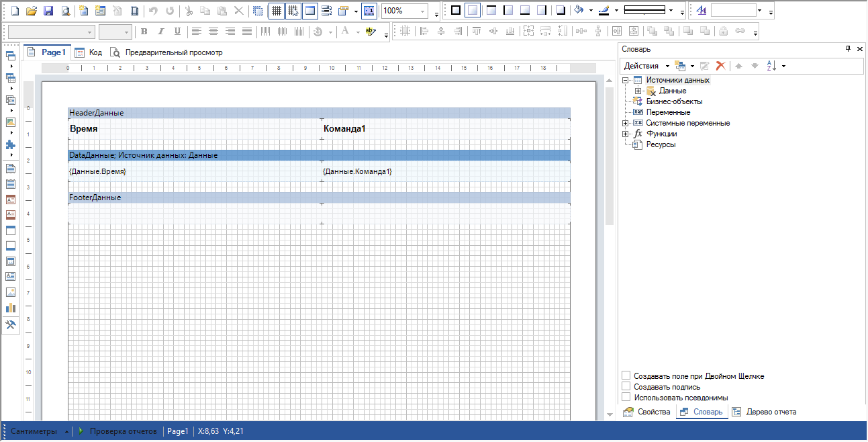This screenshot has width=868, height=442.
Task: Open the style name combo box
Action: click(x=737, y=11)
